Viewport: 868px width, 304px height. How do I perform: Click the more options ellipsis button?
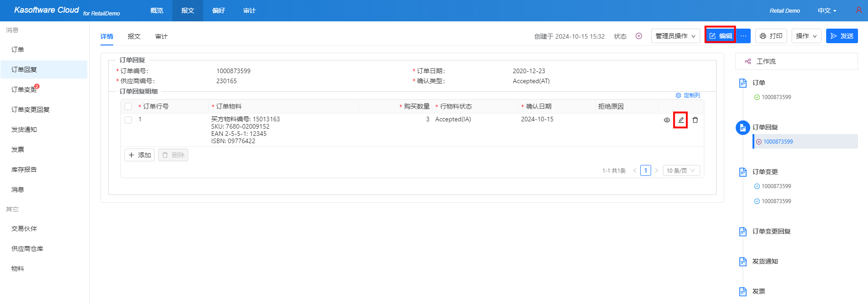[743, 36]
